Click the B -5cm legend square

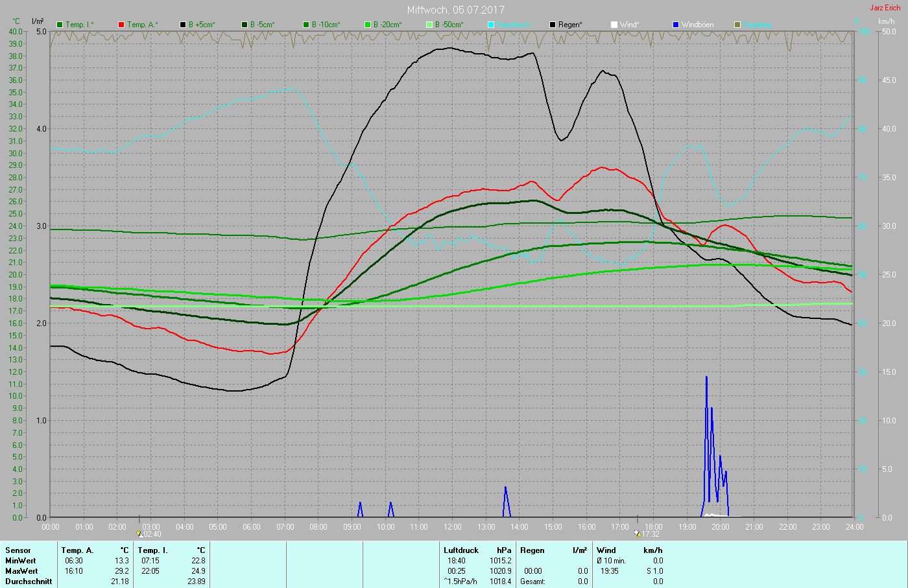pyautogui.click(x=245, y=25)
